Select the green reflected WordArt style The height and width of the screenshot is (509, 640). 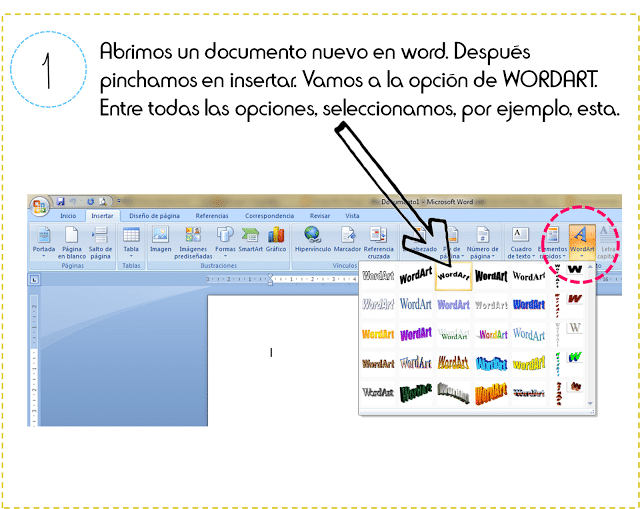coord(453,334)
